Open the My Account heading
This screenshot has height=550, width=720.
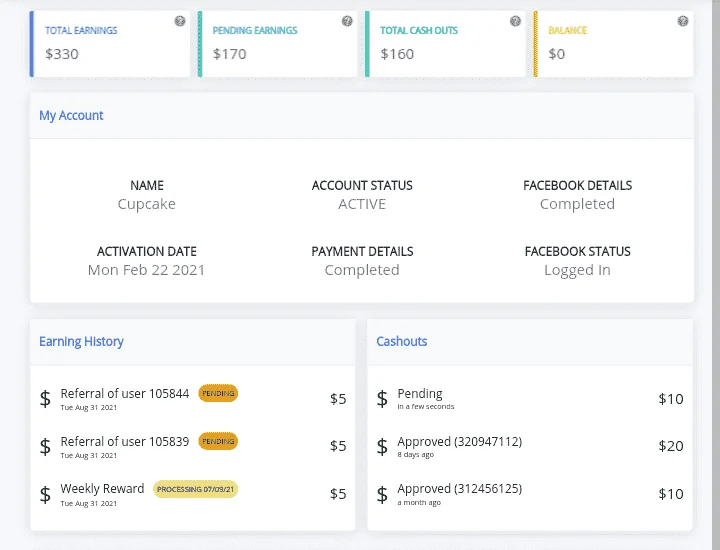(x=71, y=115)
